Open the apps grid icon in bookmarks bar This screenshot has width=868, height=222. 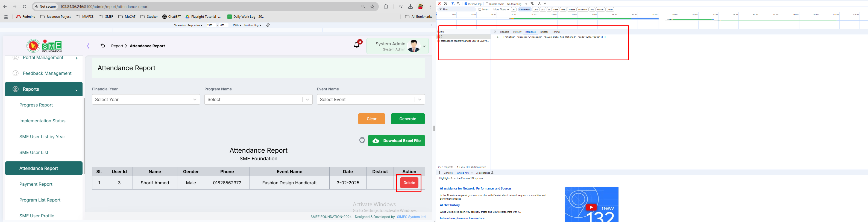click(6, 16)
